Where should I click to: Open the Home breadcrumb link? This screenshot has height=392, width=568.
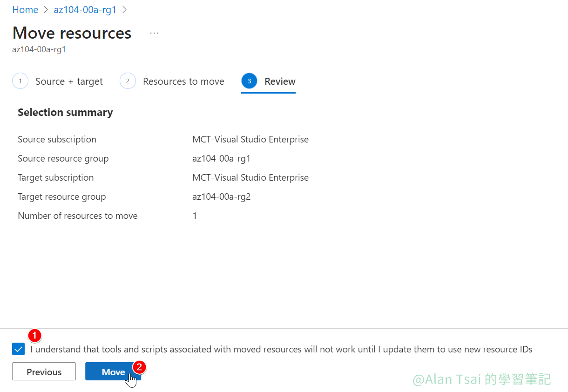pos(25,10)
